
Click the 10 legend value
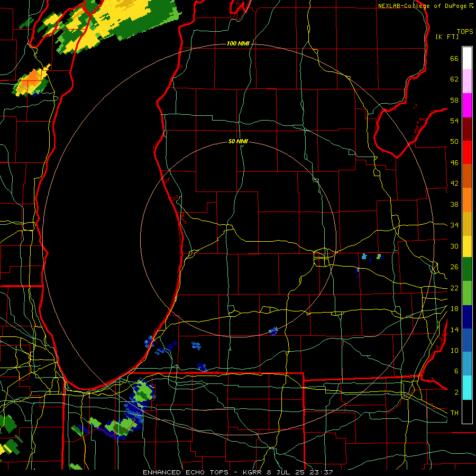[x=454, y=351]
